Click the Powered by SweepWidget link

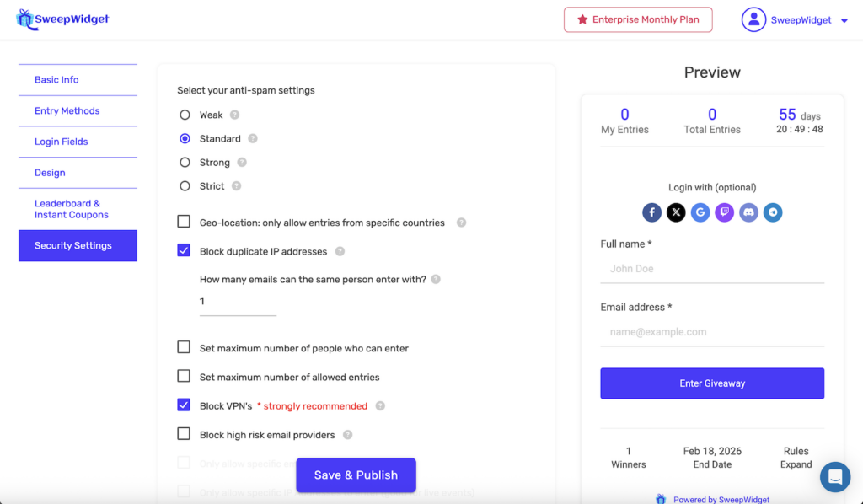pos(721,499)
